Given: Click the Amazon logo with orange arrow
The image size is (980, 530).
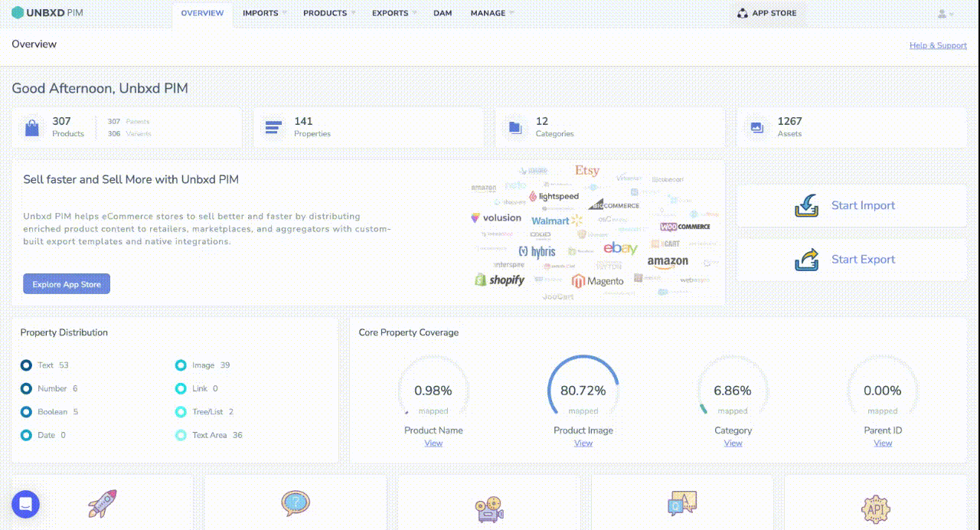Looking at the screenshot, I should pos(668,262).
